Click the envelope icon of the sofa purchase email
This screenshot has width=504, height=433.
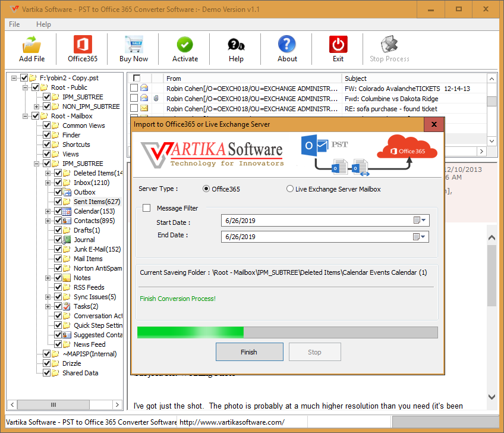coord(144,108)
